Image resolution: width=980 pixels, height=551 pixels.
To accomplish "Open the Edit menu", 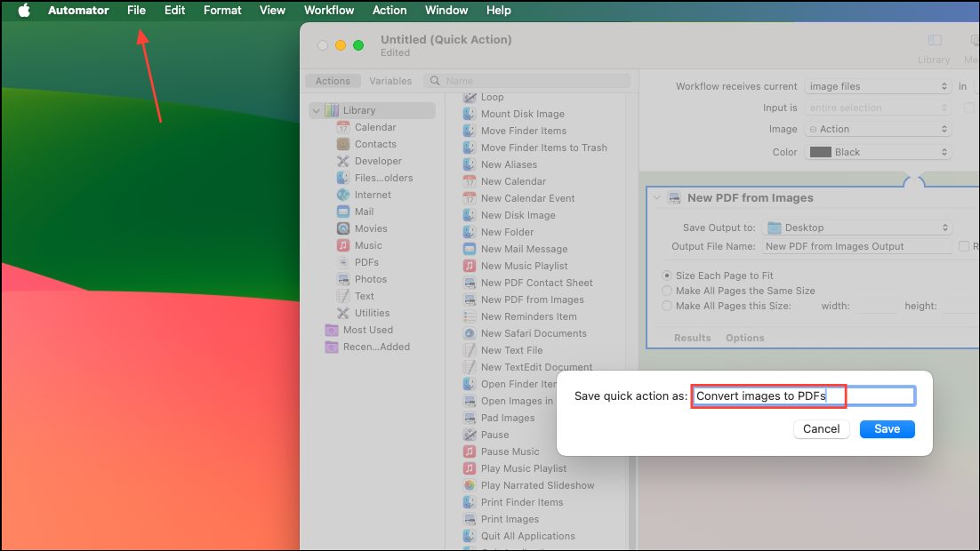I will click(174, 10).
